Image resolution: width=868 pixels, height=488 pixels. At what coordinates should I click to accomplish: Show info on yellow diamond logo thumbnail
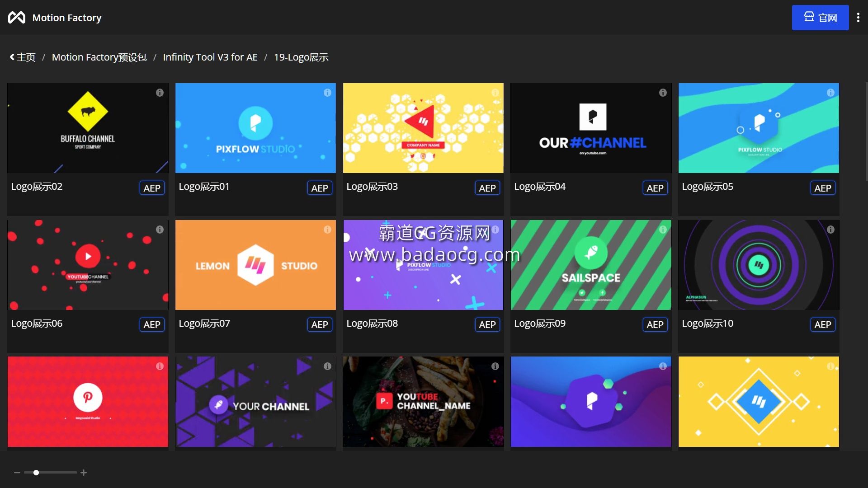click(x=830, y=366)
